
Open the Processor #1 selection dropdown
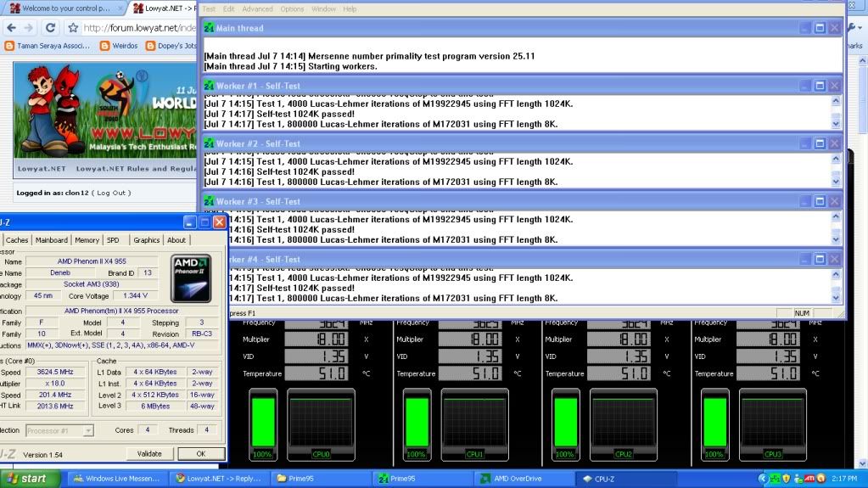tap(59, 431)
